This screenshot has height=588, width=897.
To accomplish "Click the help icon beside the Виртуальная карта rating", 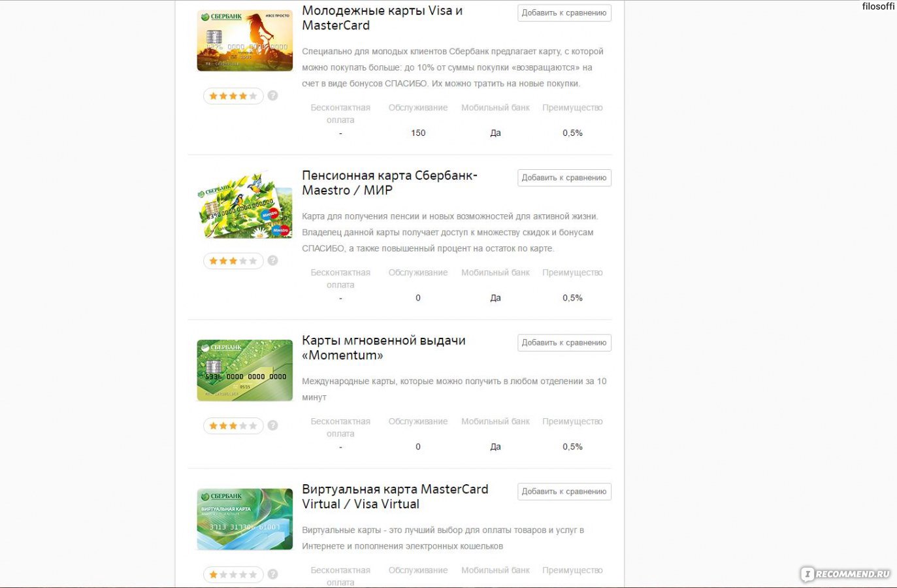I will (273, 574).
